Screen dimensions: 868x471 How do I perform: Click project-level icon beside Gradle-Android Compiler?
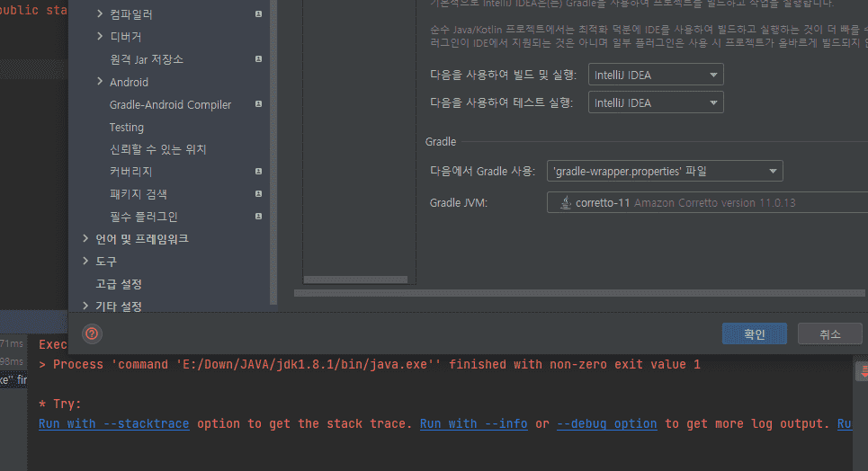(258, 104)
